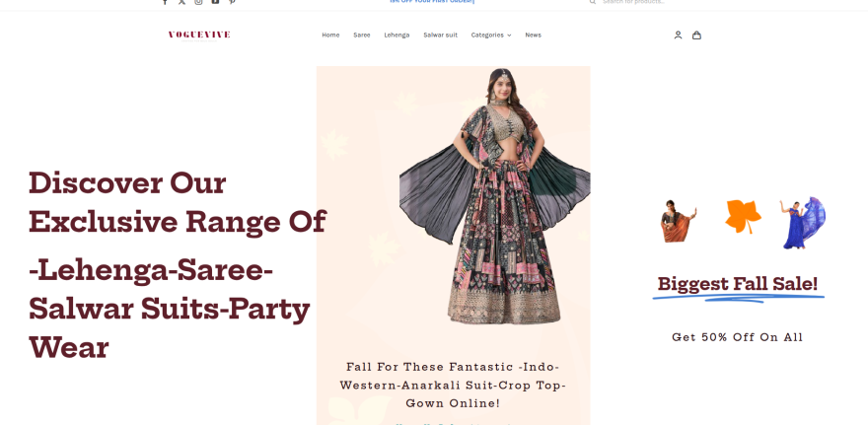Open the Instagram social icon

coord(198,2)
